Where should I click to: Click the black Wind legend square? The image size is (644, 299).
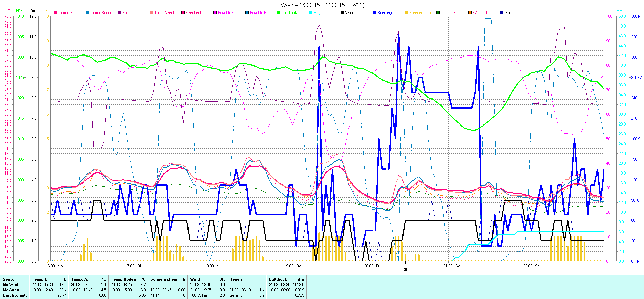(x=342, y=13)
